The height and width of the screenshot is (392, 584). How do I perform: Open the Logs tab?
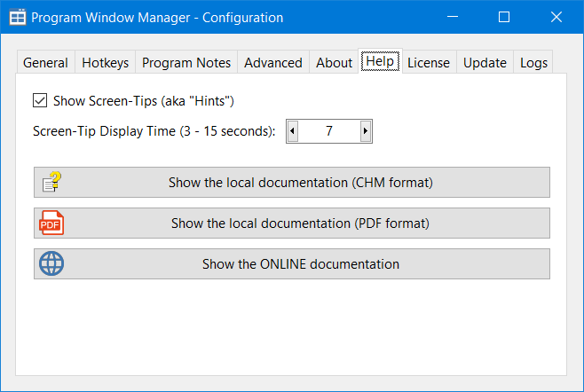tap(533, 63)
